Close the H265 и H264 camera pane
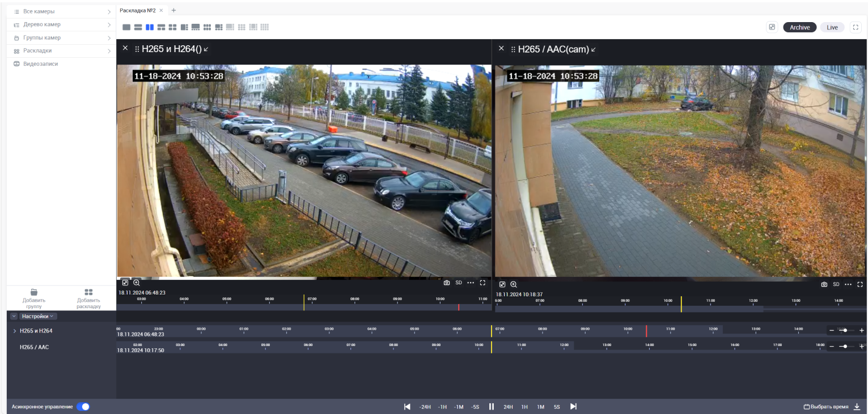Viewport: 868px width, 414px height. click(125, 49)
